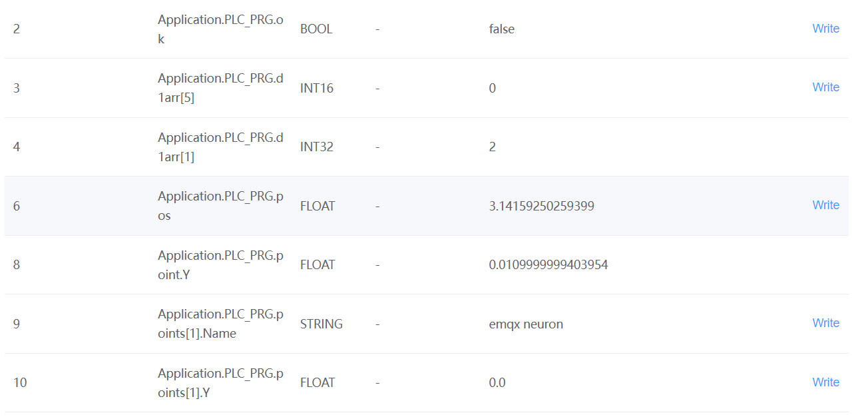The width and height of the screenshot is (868, 417).
Task: Open Write for the Application.PLC_PRG.pos tag
Action: pyautogui.click(x=825, y=205)
